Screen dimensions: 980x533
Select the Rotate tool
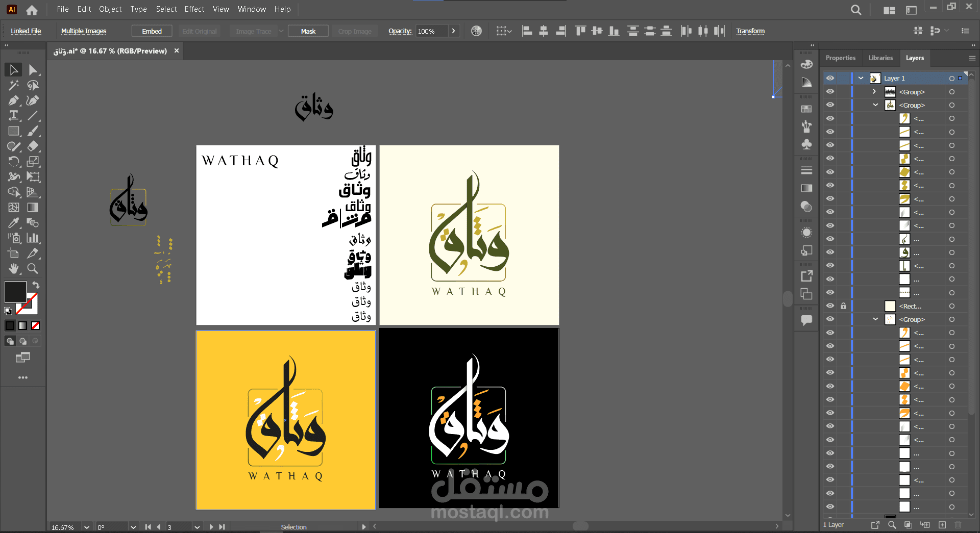[13, 162]
